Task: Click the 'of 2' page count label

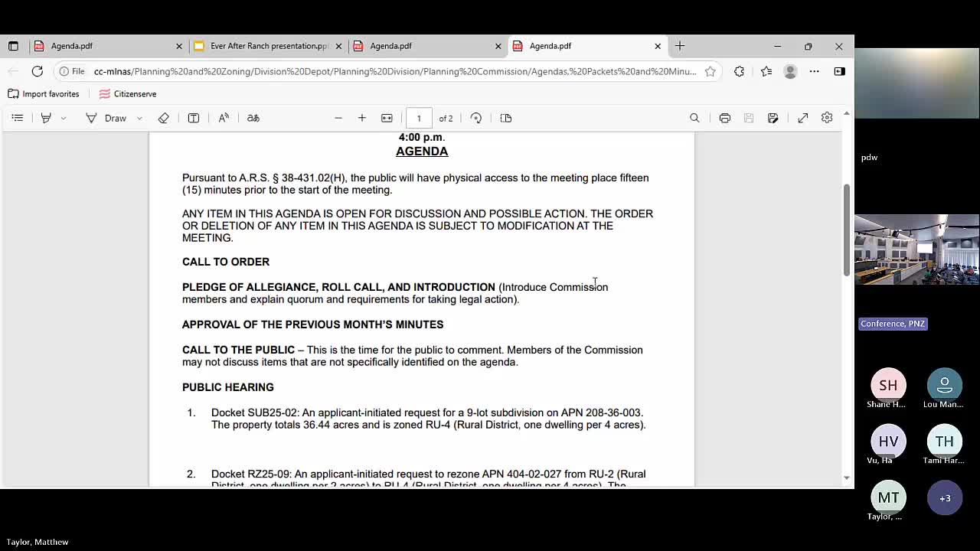Action: tap(446, 119)
